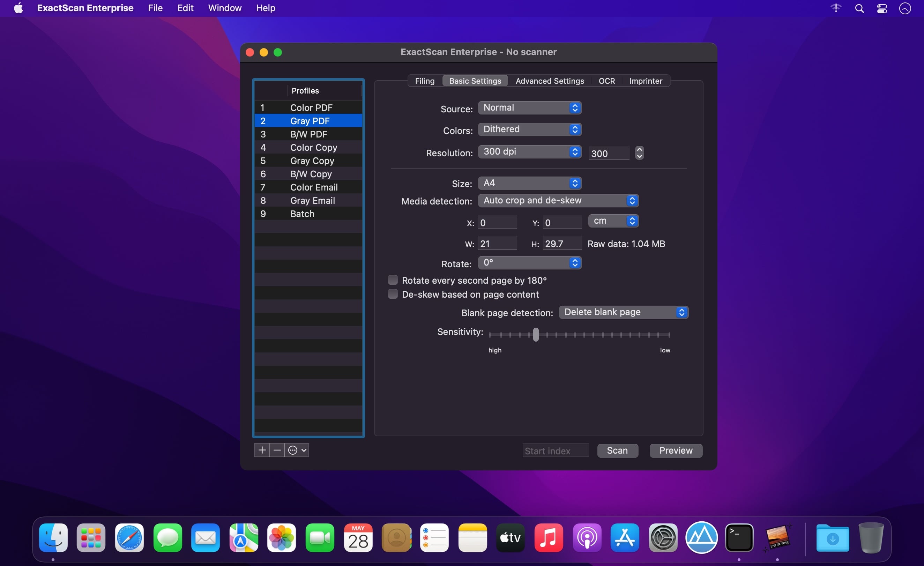
Task: Open Control Center in the menu bar
Action: 882,8
